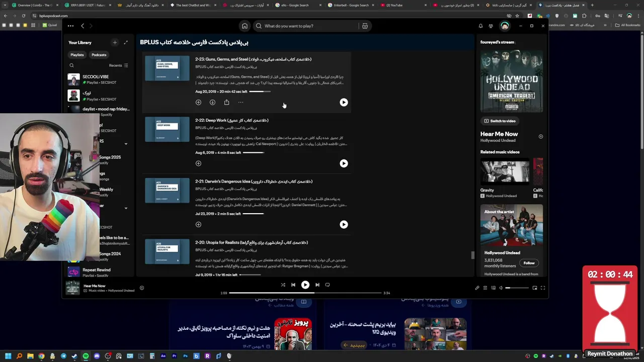The width and height of the screenshot is (644, 362).
Task: Play the Darwin's Dangerous Idea episode
Action: click(x=344, y=225)
